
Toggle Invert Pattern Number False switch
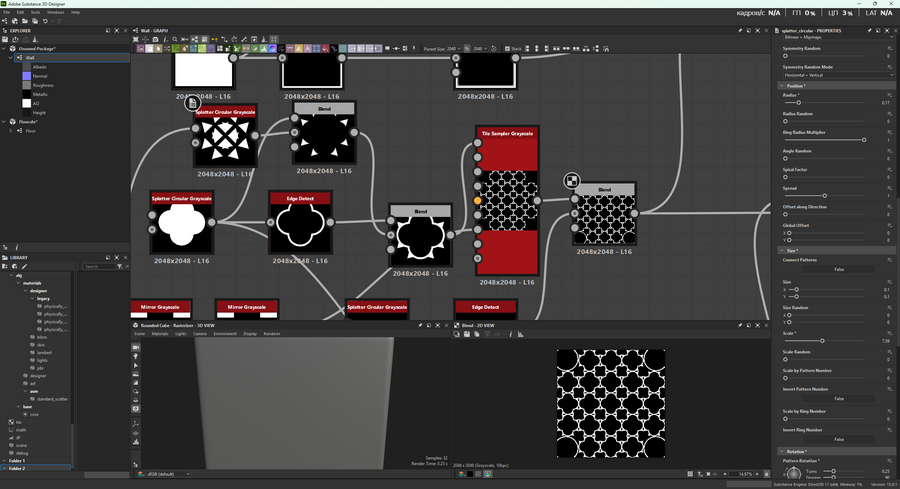[838, 398]
